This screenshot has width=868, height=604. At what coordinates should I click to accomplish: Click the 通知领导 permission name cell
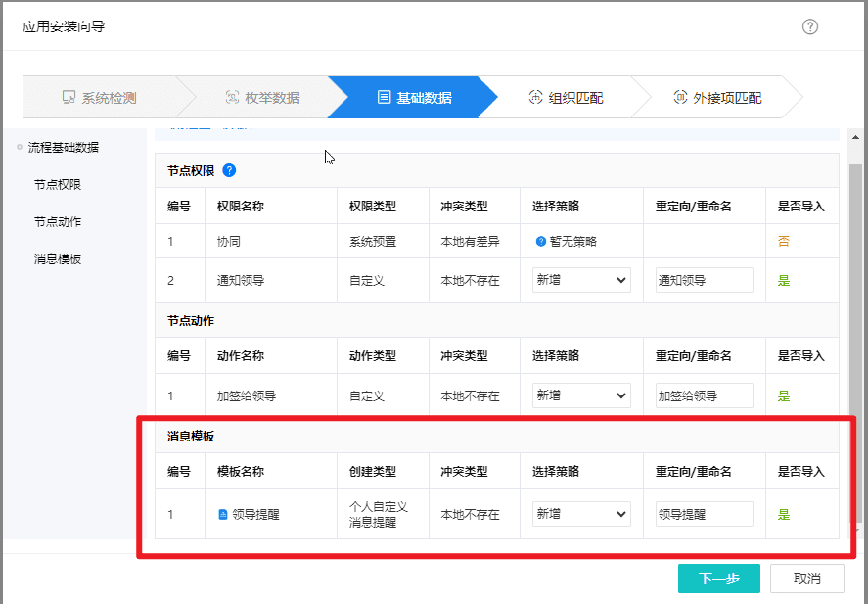pos(271,280)
